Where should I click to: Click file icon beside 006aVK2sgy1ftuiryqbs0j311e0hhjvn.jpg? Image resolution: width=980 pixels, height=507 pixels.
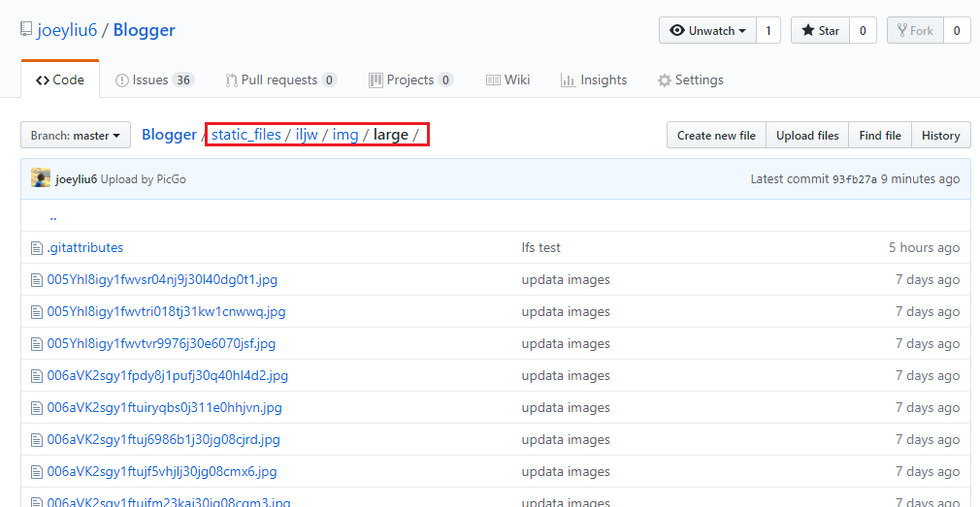37,408
